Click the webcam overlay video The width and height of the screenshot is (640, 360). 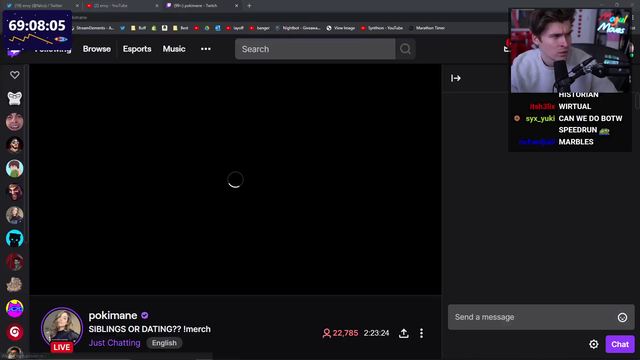point(570,51)
